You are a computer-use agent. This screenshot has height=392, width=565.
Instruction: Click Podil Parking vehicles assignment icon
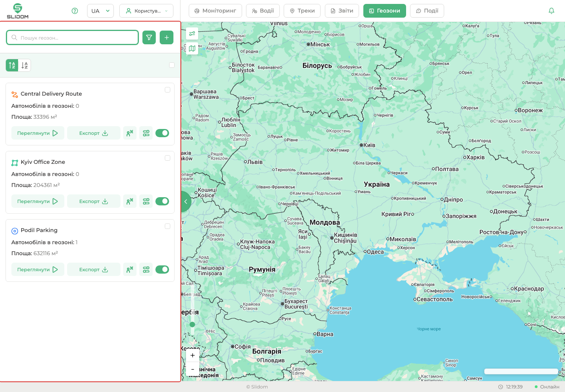(130, 270)
